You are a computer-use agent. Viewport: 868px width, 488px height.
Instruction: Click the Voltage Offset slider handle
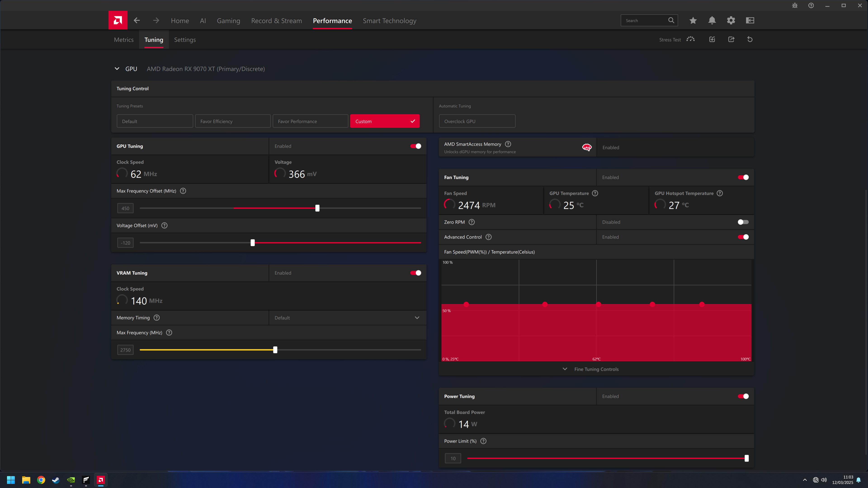coord(252,243)
